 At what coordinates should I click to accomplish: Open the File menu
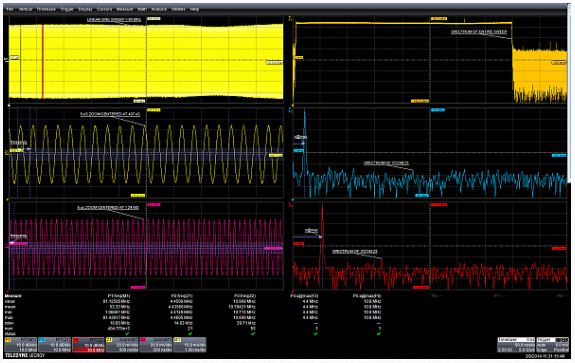(10, 9)
